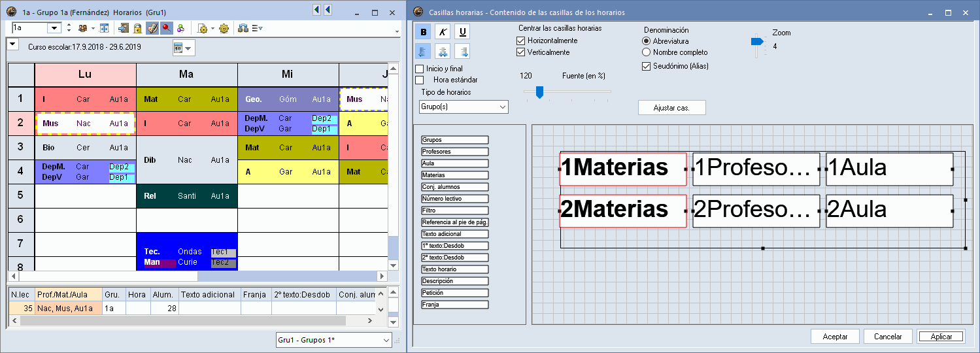Open the Gru1 - Grupos 1* format dropdown

pos(334,340)
